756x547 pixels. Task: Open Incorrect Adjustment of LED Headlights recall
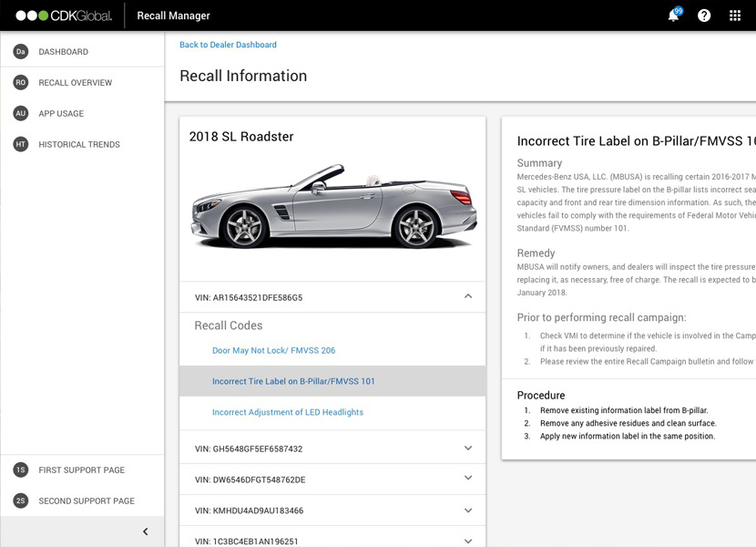pos(288,412)
